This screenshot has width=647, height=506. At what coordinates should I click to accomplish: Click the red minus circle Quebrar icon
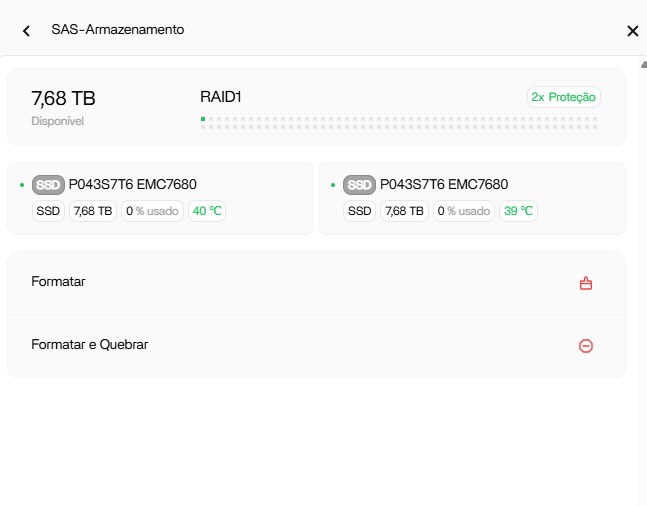click(586, 346)
